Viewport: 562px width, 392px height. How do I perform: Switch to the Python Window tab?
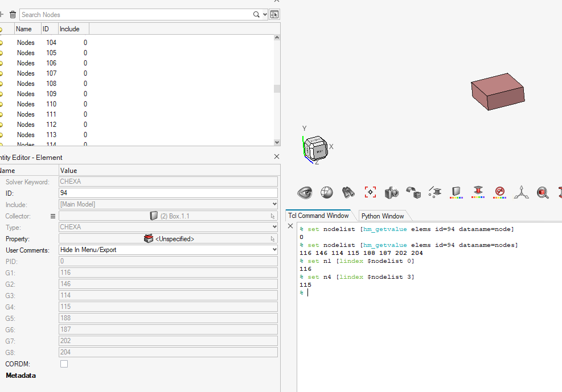[x=383, y=216]
